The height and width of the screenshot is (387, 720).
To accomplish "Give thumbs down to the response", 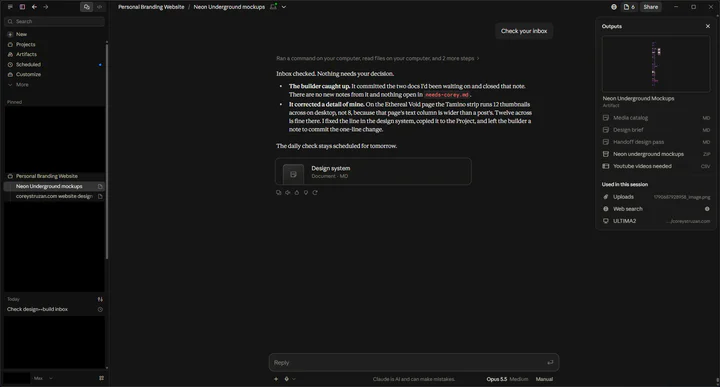I will [306, 193].
